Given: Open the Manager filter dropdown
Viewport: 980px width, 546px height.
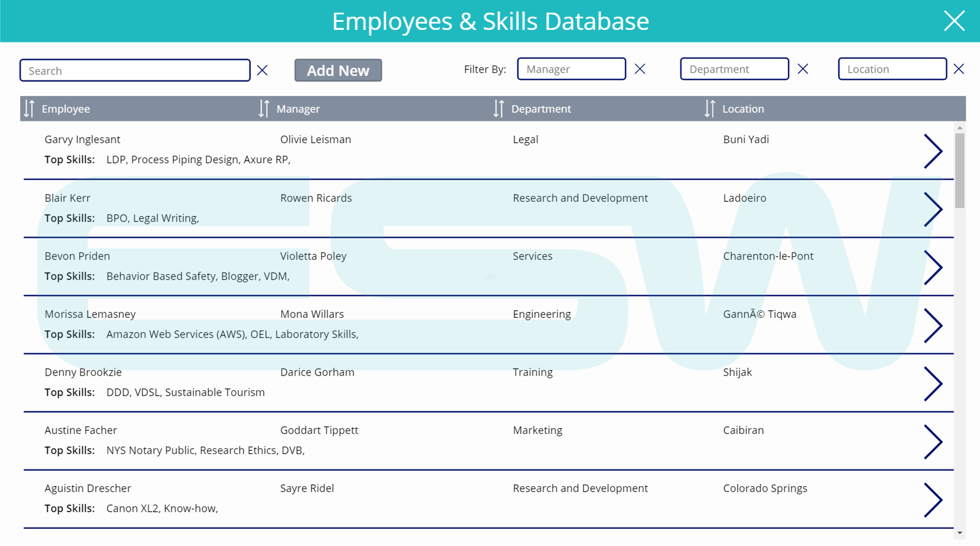Looking at the screenshot, I should 571,69.
